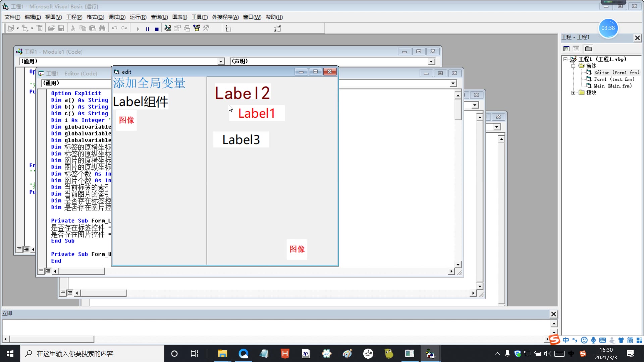Image resolution: width=644 pixels, height=362 pixels.
Task: Click the Label组件 item
Action: [140, 102]
